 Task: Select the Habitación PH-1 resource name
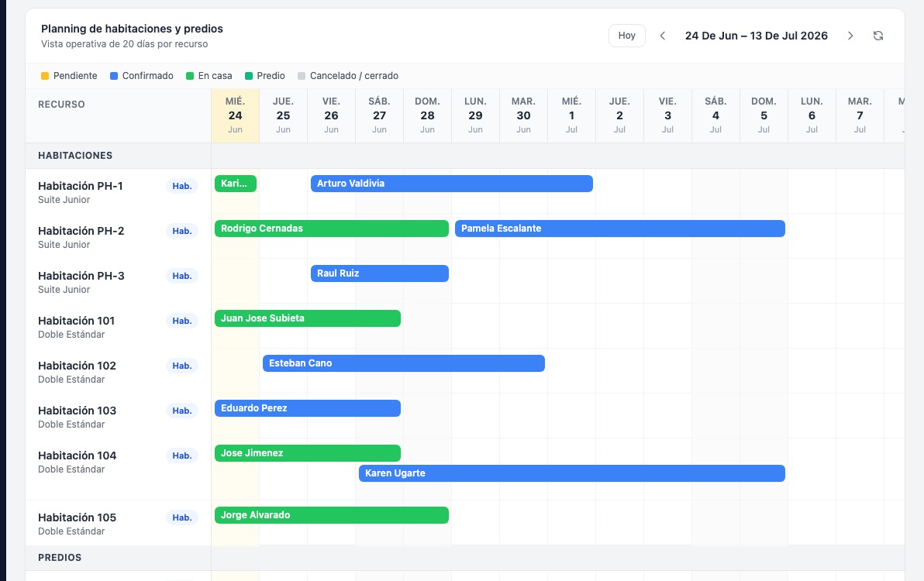point(81,186)
